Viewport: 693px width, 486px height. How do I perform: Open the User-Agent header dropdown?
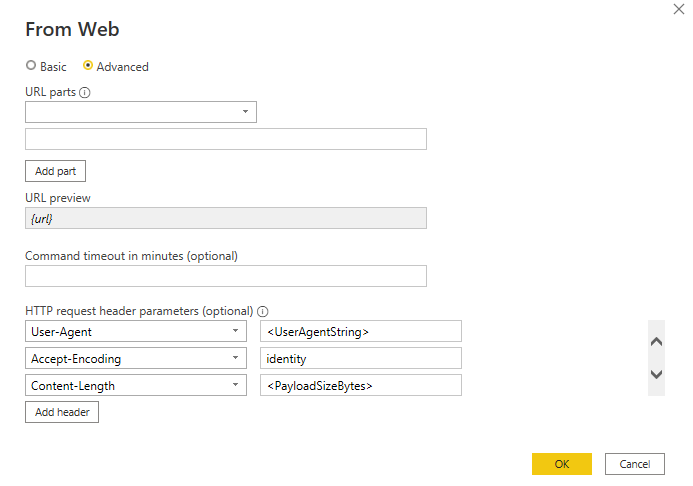[136, 331]
